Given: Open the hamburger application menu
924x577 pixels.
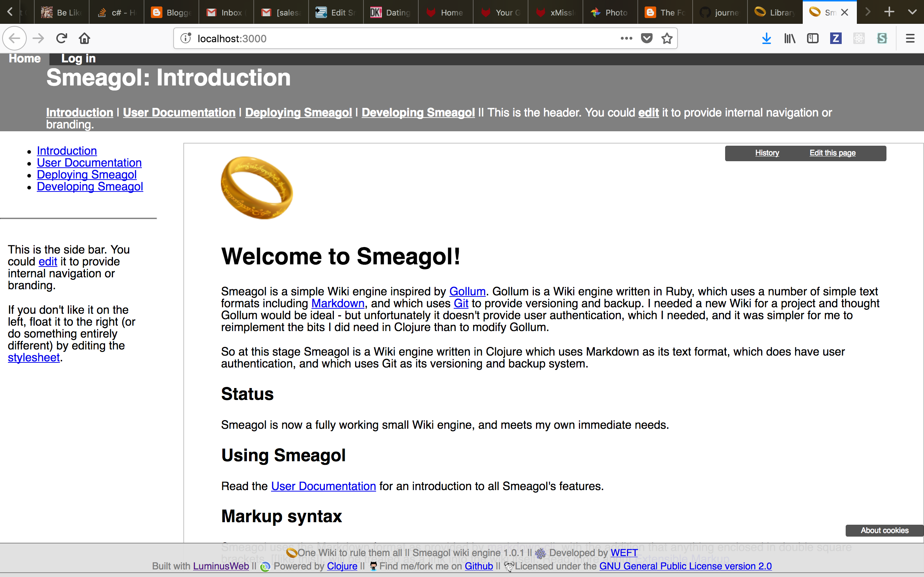Looking at the screenshot, I should (x=910, y=38).
